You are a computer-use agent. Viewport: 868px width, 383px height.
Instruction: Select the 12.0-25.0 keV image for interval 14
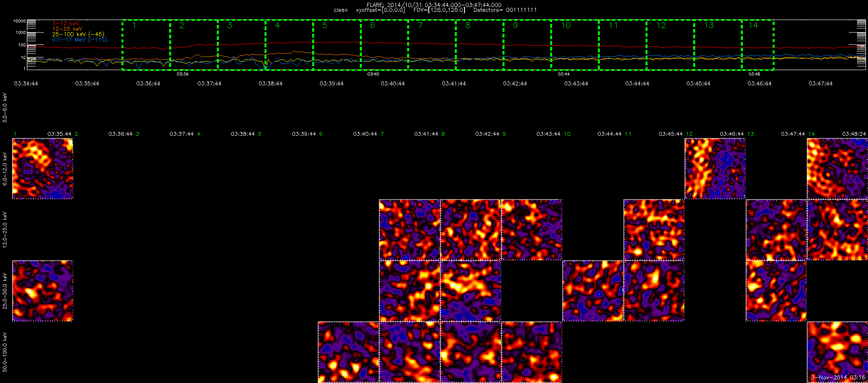click(837, 230)
